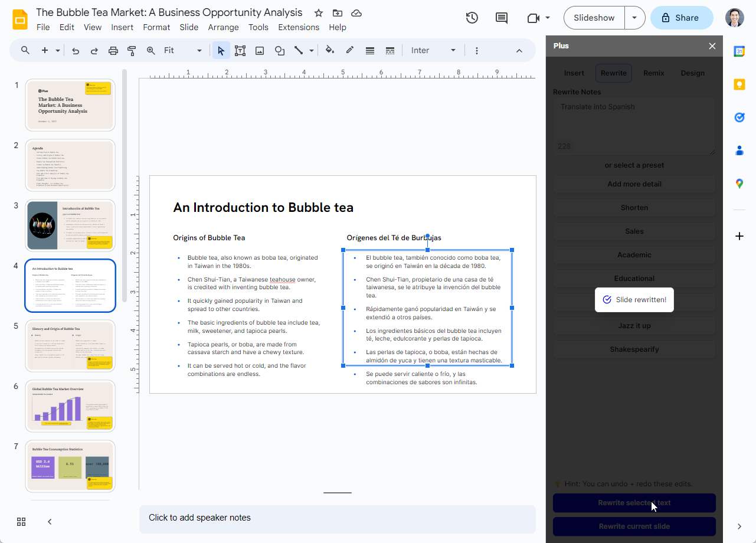Select the Text box tool
Image resolution: width=756 pixels, height=543 pixels.
coord(240,50)
